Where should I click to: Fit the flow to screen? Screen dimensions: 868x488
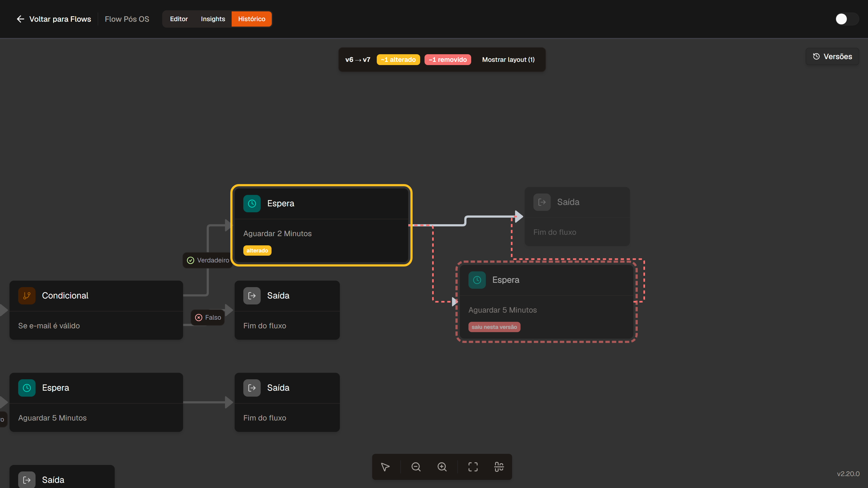(473, 467)
